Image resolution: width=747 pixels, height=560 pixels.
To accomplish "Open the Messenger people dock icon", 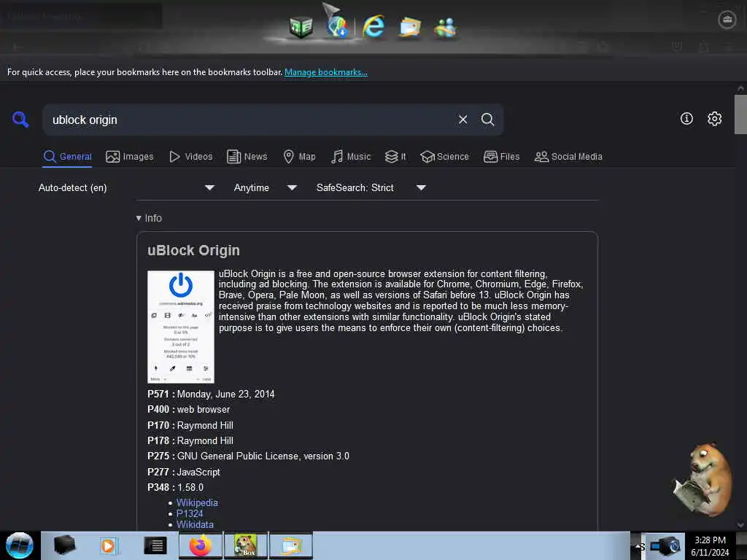I will point(446,27).
